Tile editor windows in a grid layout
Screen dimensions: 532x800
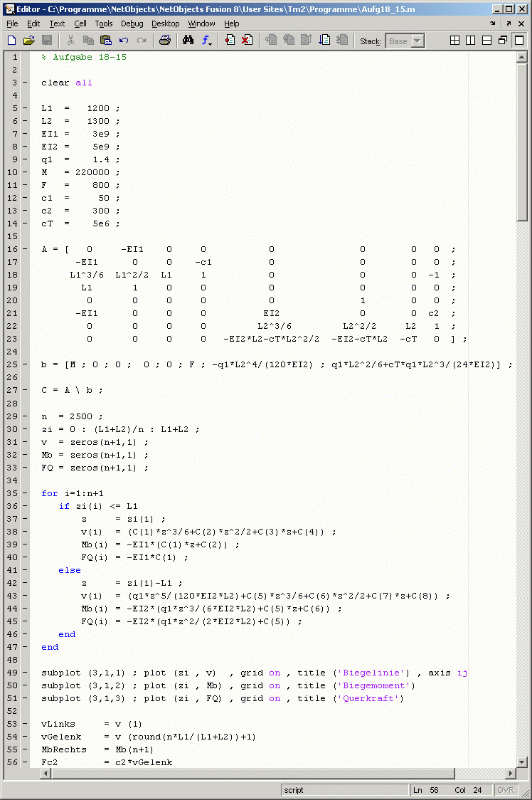455,41
